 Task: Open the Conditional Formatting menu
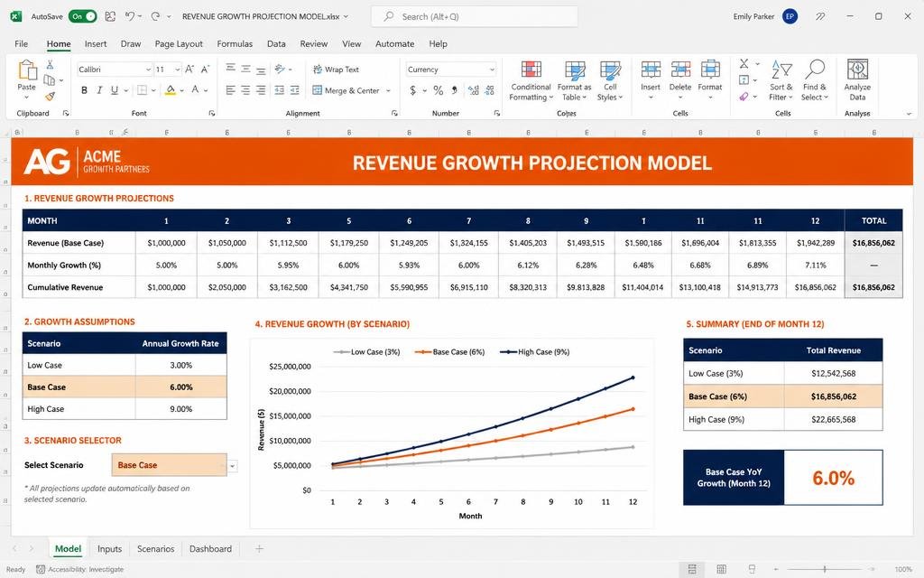pyautogui.click(x=531, y=80)
